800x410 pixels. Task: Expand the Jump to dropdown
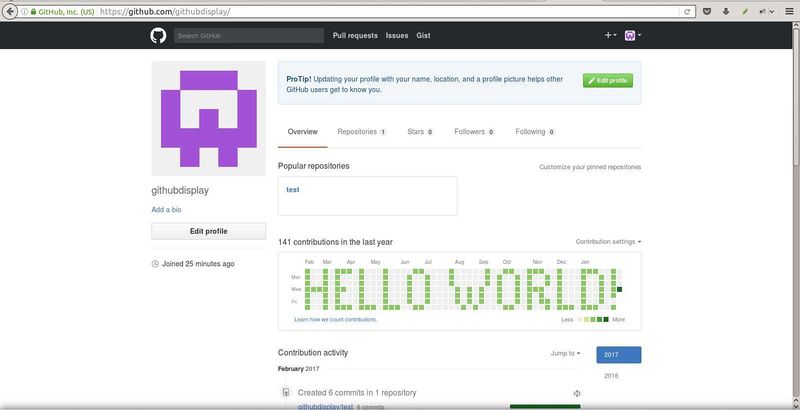[x=565, y=353]
